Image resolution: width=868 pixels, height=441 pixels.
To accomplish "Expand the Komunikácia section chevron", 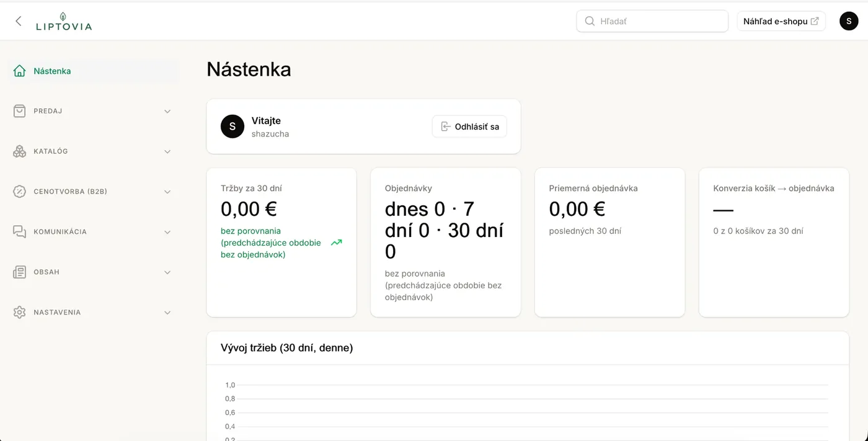I will (x=167, y=233).
